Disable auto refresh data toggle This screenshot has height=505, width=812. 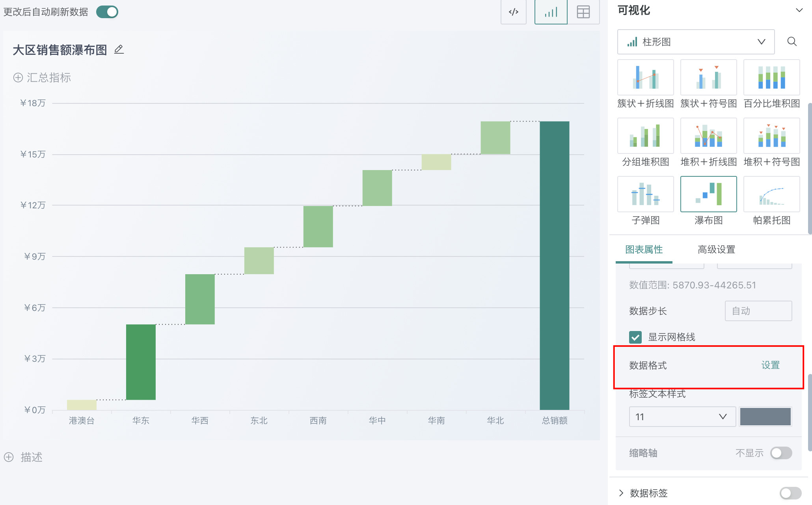[x=107, y=12]
